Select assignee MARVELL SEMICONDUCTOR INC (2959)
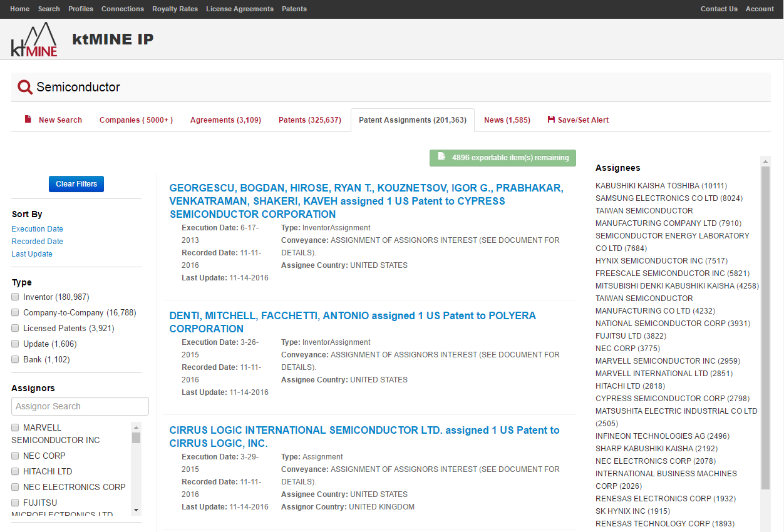784x532 pixels. (668, 361)
